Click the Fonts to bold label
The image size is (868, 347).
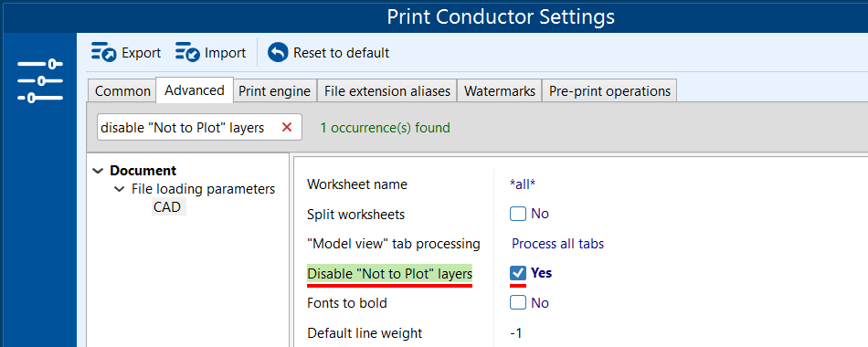coord(347,303)
